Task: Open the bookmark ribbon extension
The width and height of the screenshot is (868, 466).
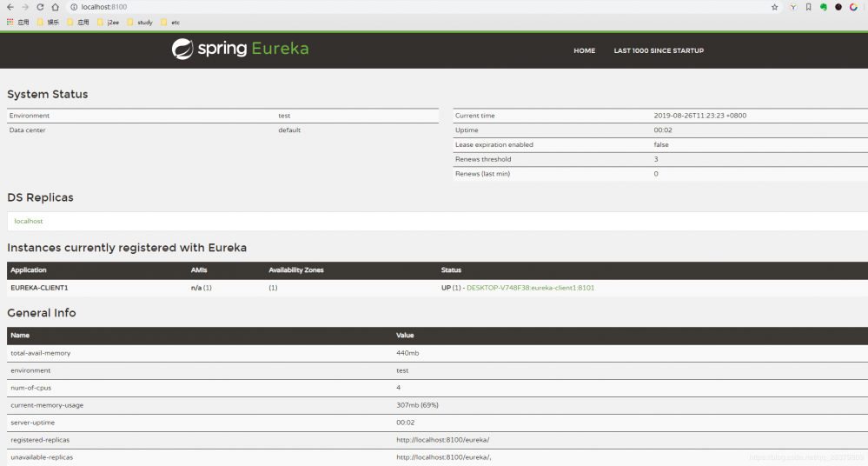Action: pos(808,7)
